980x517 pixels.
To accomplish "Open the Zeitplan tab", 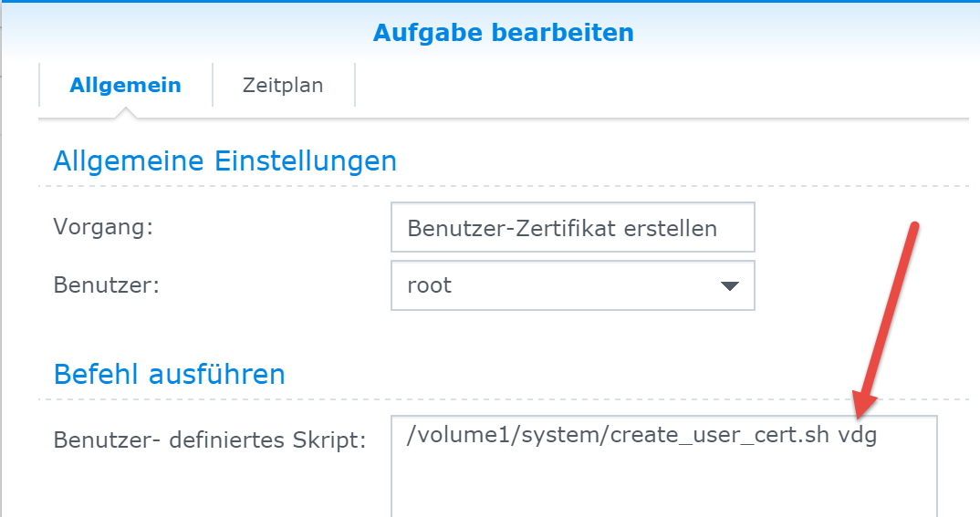I will 283,86.
